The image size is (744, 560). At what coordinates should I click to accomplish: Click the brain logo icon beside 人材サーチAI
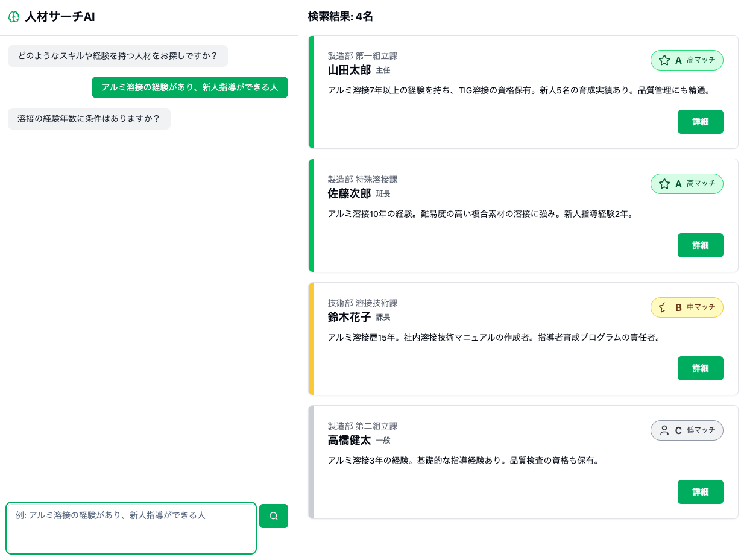click(x=13, y=17)
